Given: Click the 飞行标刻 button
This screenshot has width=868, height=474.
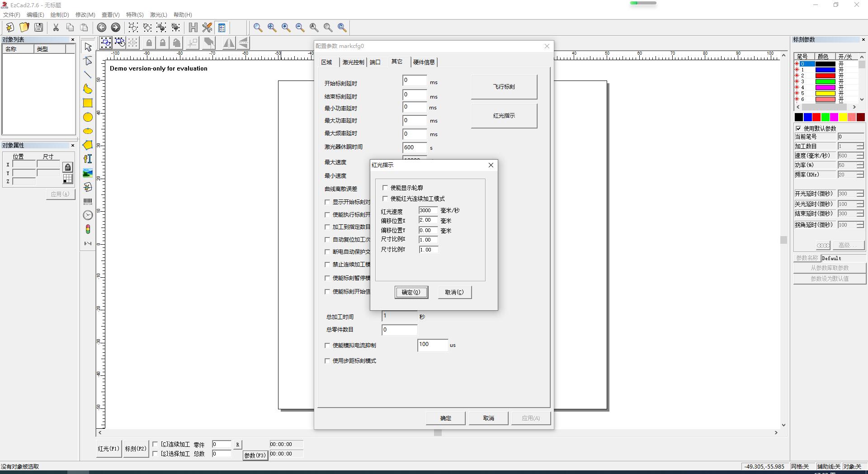Looking at the screenshot, I should [x=504, y=87].
